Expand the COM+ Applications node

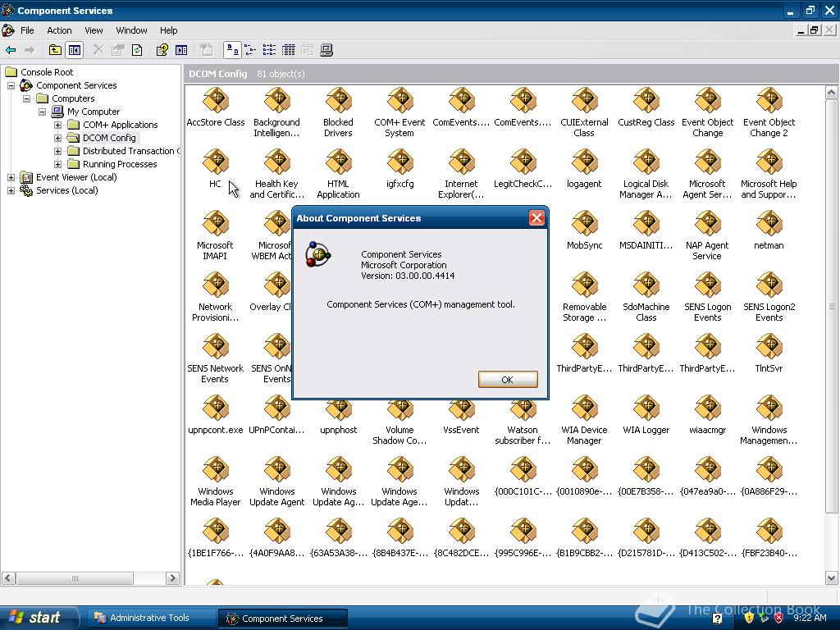pos(58,125)
